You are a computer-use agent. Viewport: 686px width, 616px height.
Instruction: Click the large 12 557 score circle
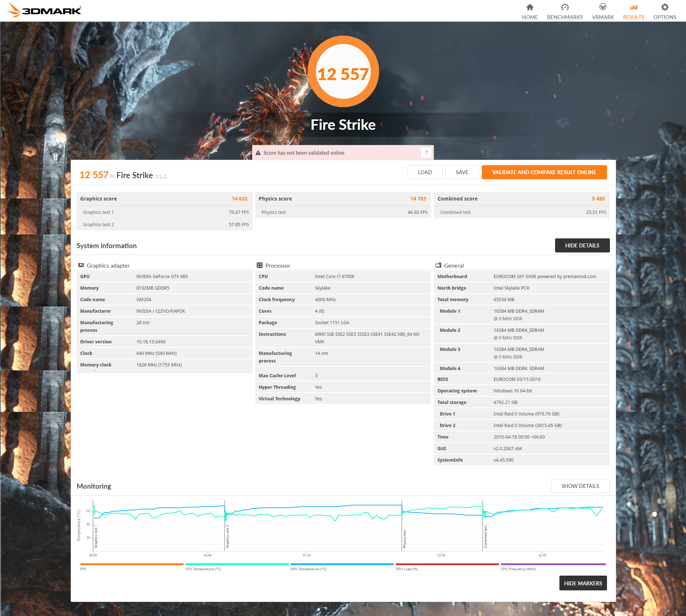coord(343,71)
